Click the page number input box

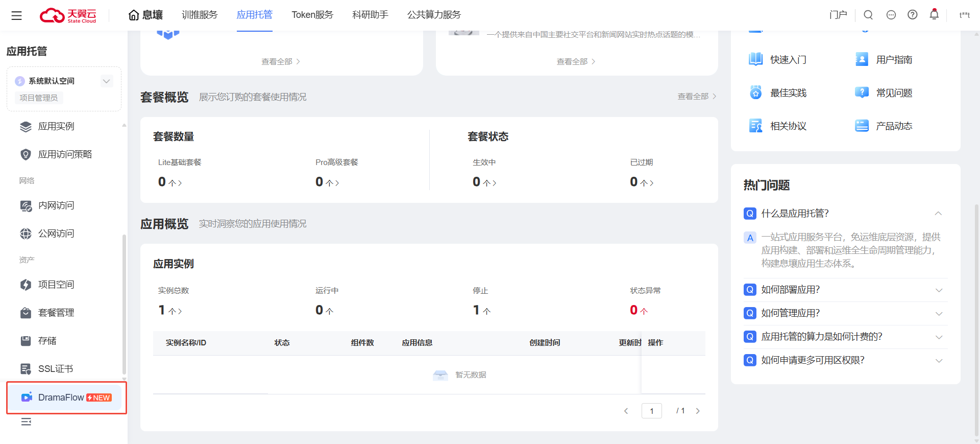(x=652, y=411)
